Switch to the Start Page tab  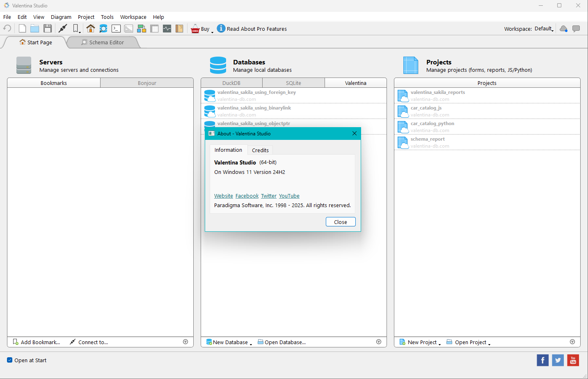36,42
